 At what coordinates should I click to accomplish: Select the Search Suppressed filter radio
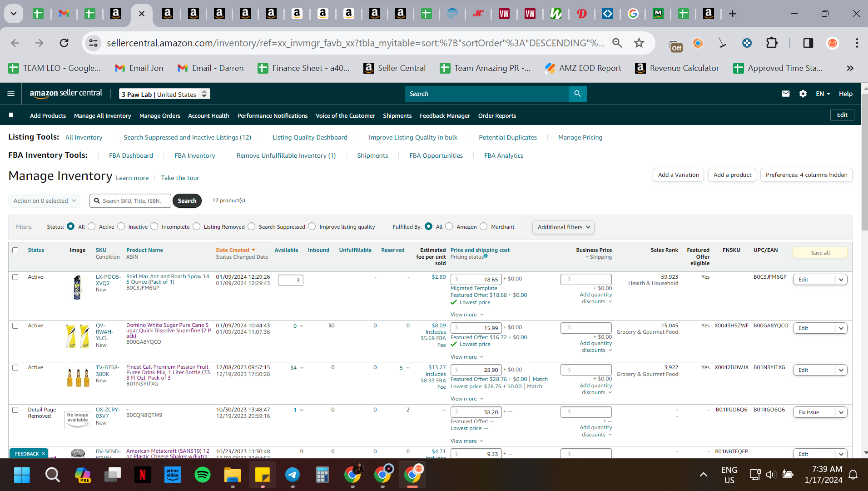252,226
